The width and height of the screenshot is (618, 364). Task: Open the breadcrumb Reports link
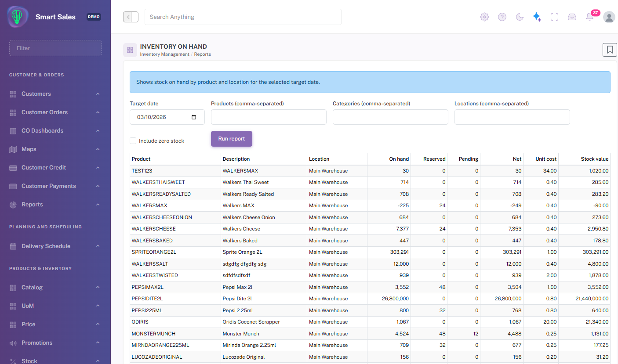click(202, 54)
